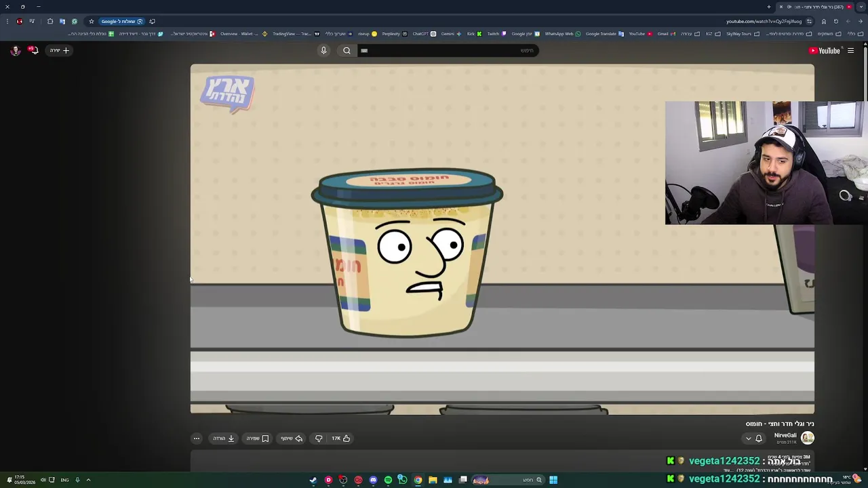Open the Gmail bookmark
The height and width of the screenshot is (488, 868).
point(667,34)
